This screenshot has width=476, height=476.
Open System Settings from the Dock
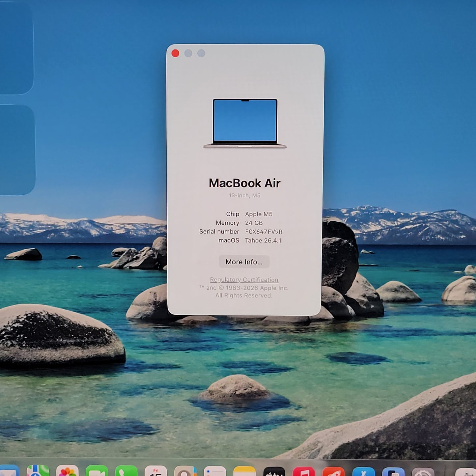pos(423,471)
